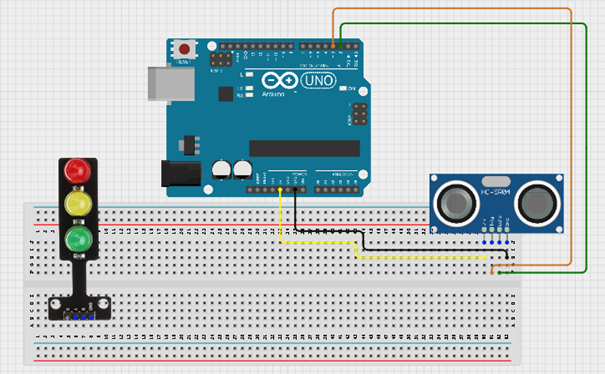Select the Arduino's black DC power jack
The height and width of the screenshot is (374, 605).
[x=181, y=173]
